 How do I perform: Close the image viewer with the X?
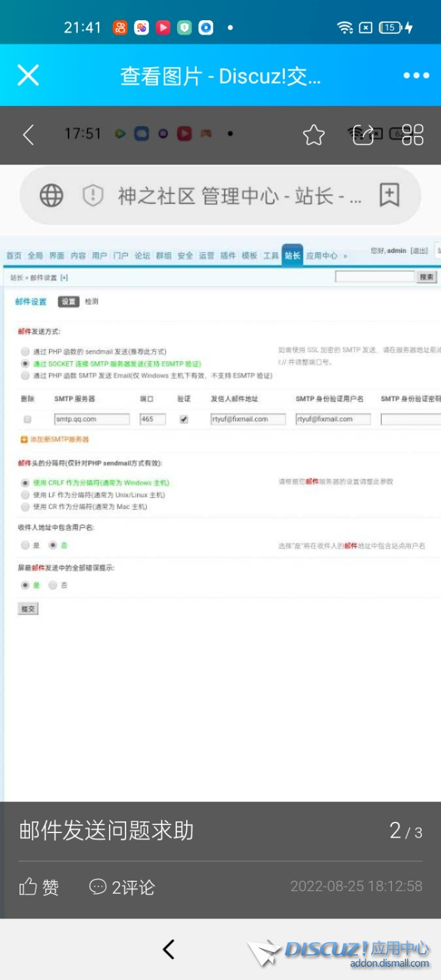[28, 75]
